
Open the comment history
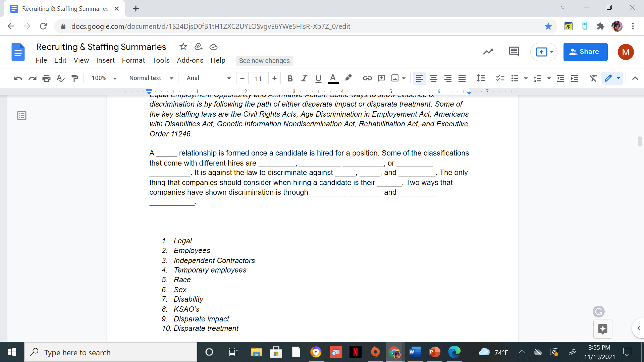click(514, 52)
